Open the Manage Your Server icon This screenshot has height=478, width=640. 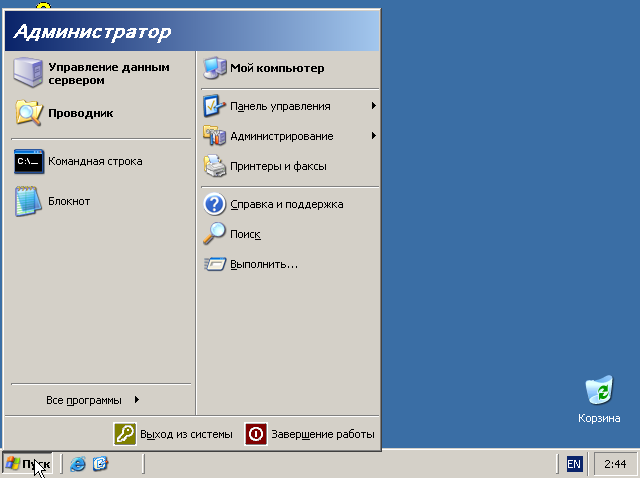tap(28, 73)
